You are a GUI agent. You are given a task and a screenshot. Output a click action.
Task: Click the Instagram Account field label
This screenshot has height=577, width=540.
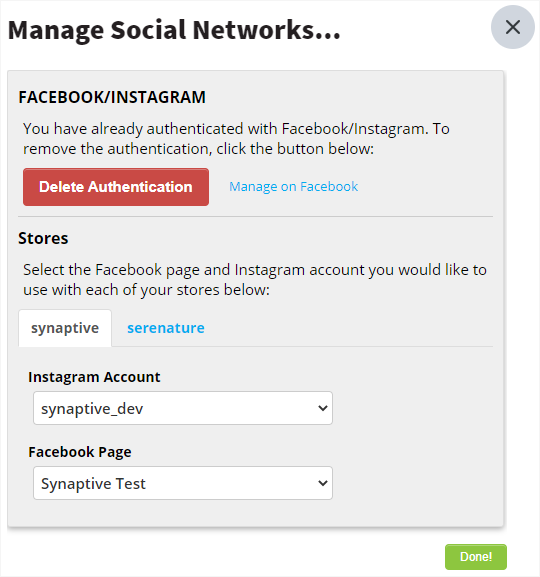[94, 377]
